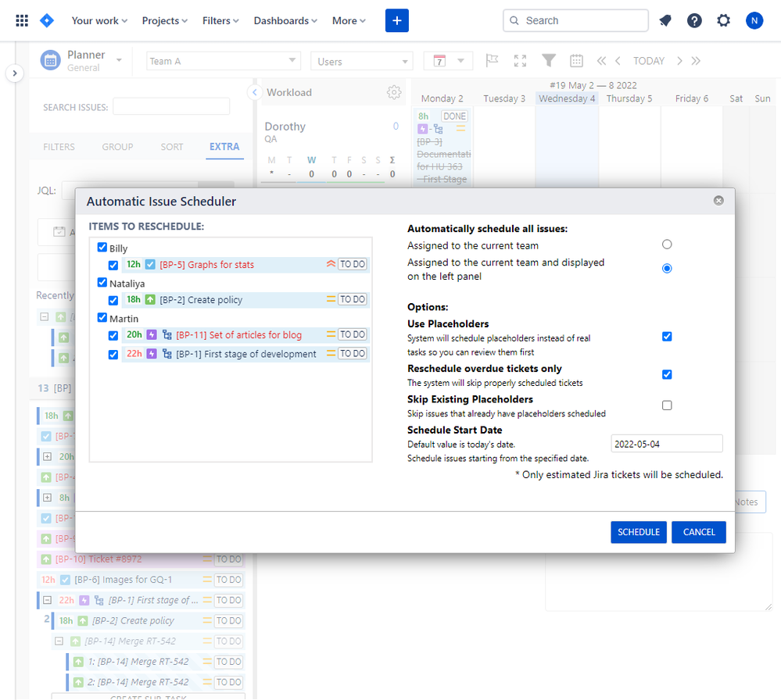The width and height of the screenshot is (781, 700).
Task: Select 'Assigned to the current team' radio
Action: 667,245
